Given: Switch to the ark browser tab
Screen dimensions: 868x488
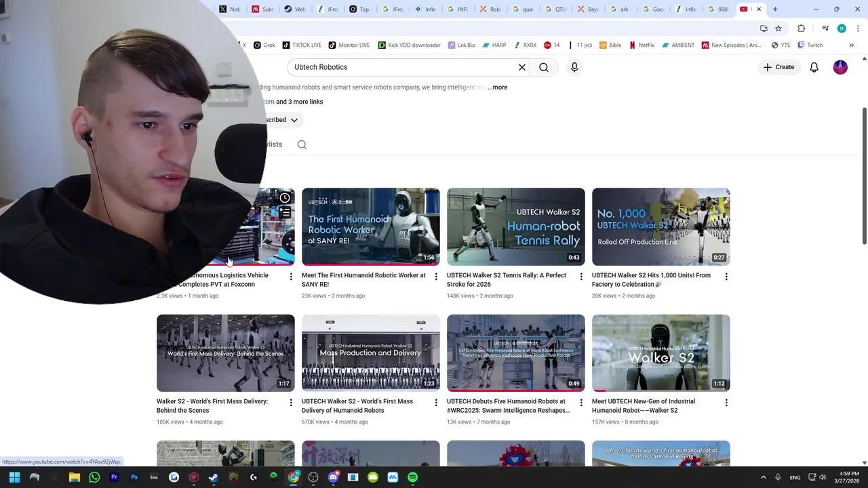Looking at the screenshot, I should coord(620,9).
